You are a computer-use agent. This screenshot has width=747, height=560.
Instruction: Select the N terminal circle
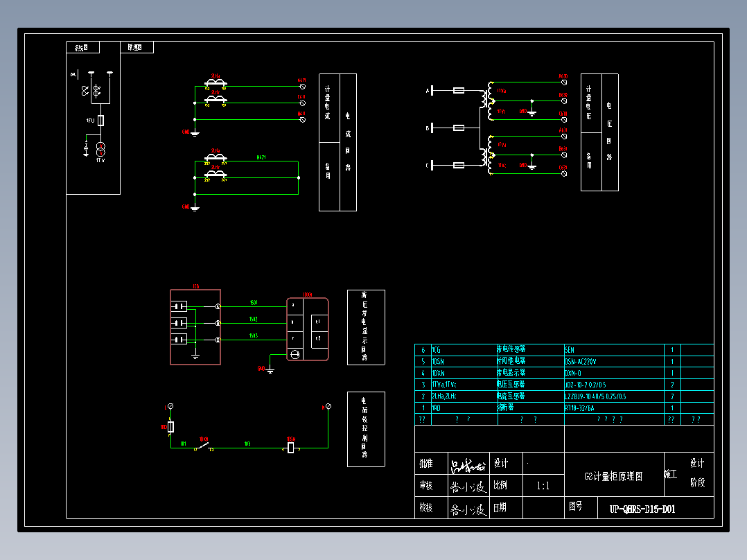click(328, 406)
